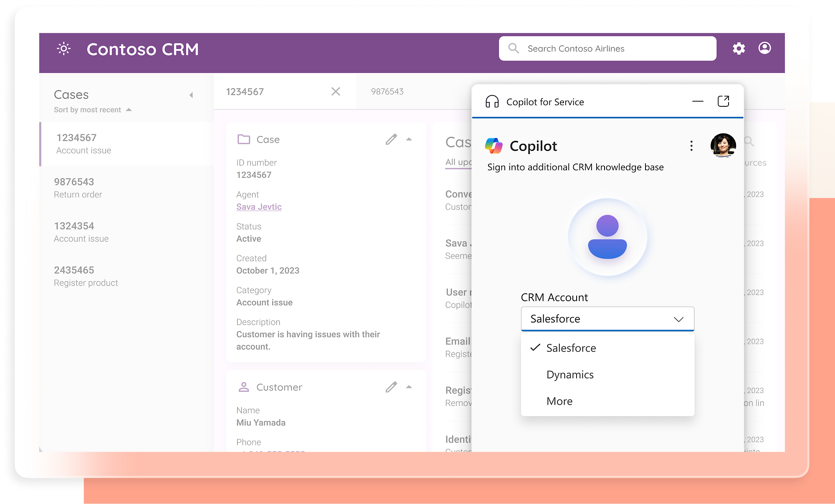
Task: Open the user account profile icon
Action: 764,48
